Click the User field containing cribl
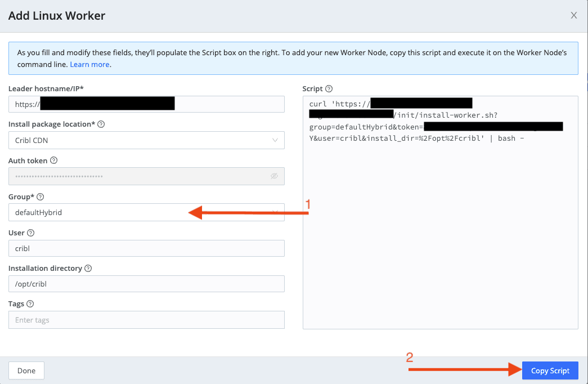The width and height of the screenshot is (588, 384). (146, 248)
